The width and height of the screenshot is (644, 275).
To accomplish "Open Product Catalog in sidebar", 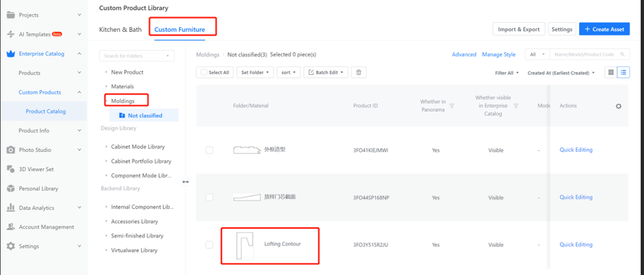I will (46, 111).
